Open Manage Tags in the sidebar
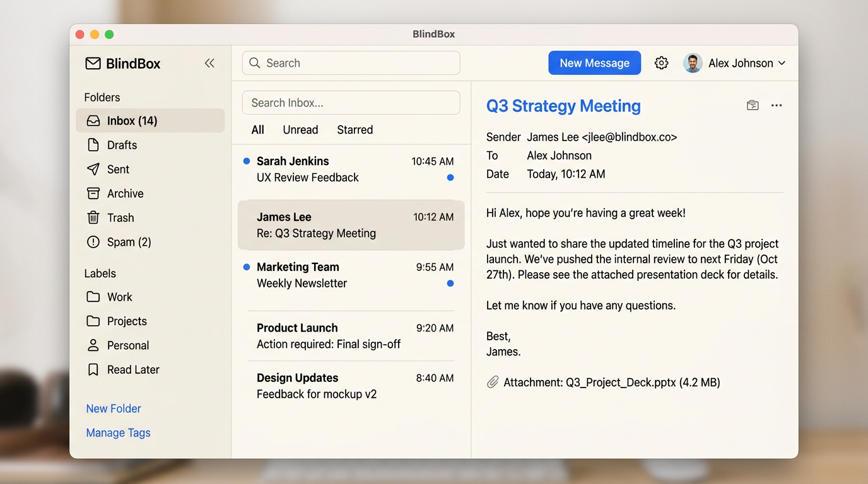Screen dimensions: 868x484 point(118,433)
